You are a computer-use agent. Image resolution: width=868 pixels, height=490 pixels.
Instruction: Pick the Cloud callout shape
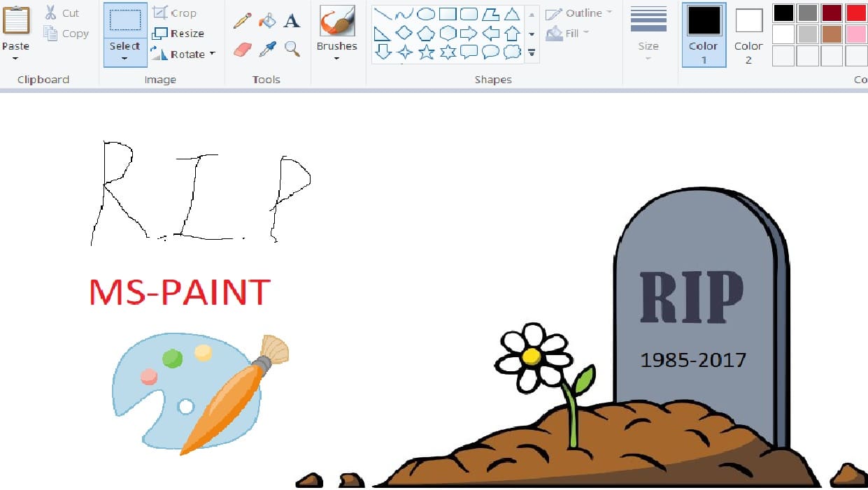point(512,52)
